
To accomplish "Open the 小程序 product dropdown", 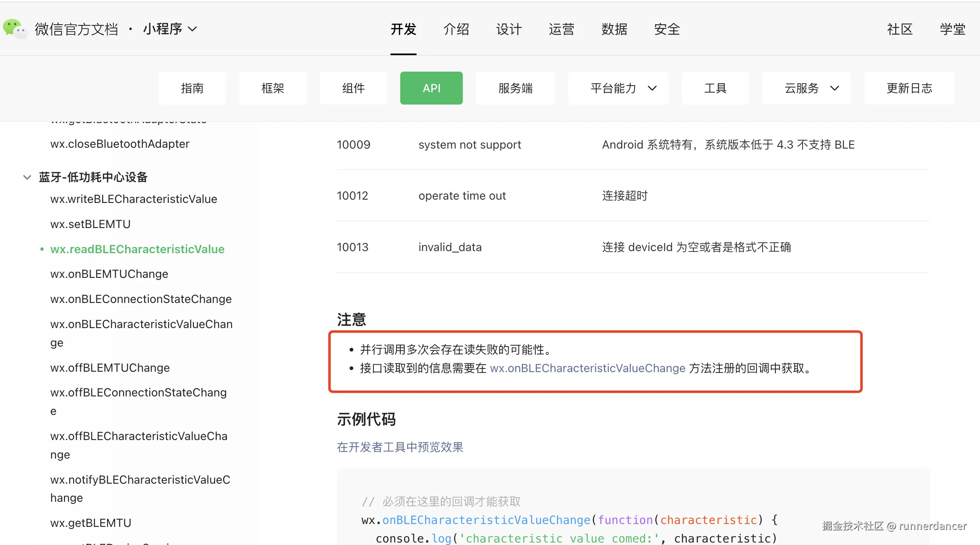I will (170, 29).
